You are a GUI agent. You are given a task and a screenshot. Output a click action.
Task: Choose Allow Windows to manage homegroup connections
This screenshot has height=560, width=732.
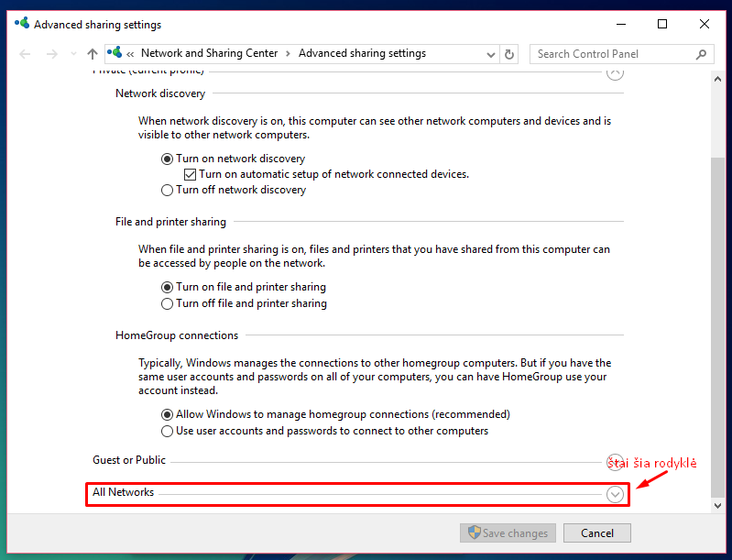point(335,414)
